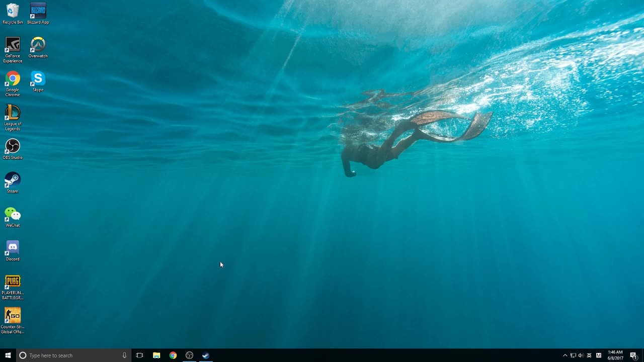The image size is (644, 362).
Task: Select the League of Legends icon
Action: (13, 118)
